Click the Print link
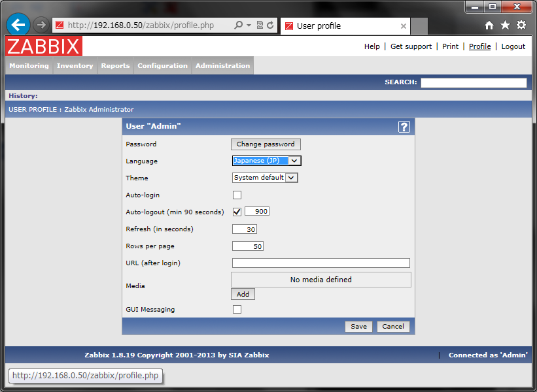The width and height of the screenshot is (537, 392). click(x=450, y=46)
